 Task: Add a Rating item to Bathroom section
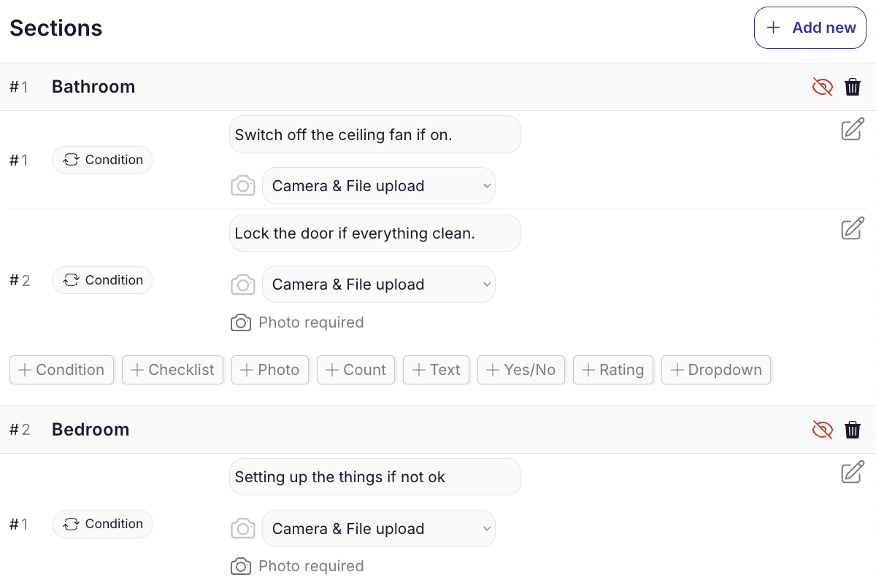(612, 370)
